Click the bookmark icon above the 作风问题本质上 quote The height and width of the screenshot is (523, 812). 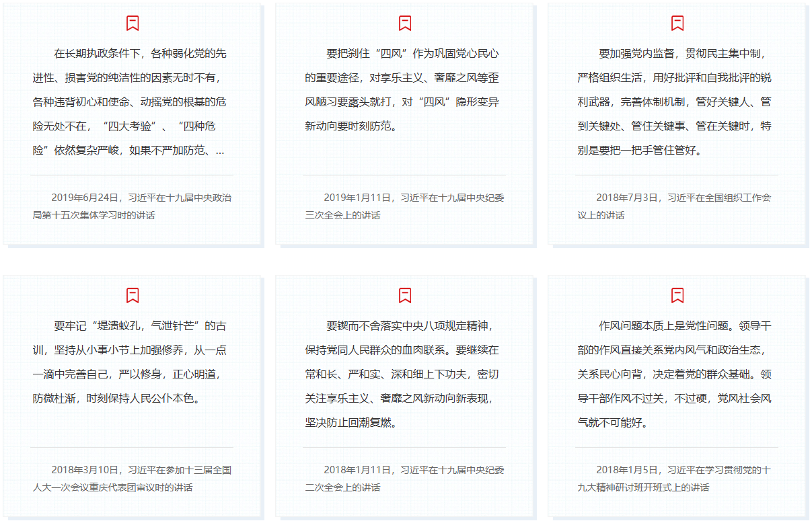677,295
